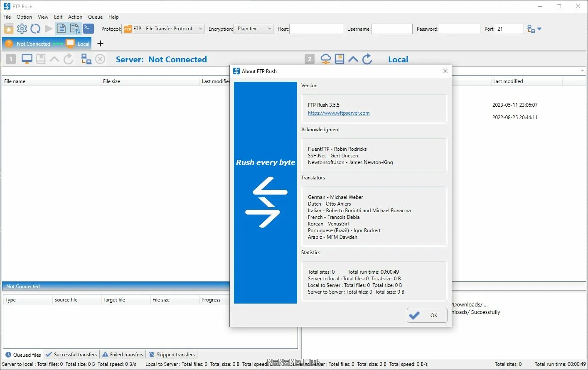Switch to Queued files tab
The width and height of the screenshot is (588, 370).
pos(23,355)
